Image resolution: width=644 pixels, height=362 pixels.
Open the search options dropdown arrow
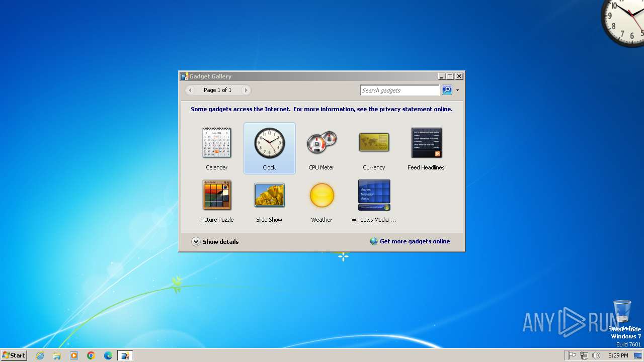457,90
